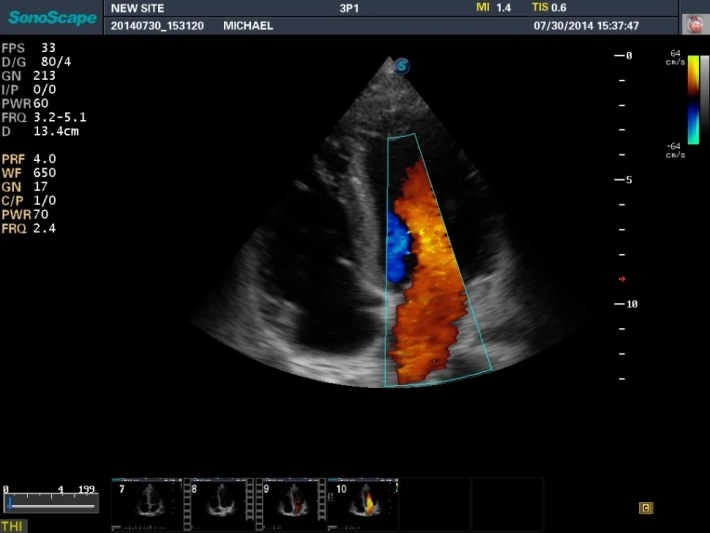Open cine clip thumbnail number 8
710x533 pixels.
[219, 498]
